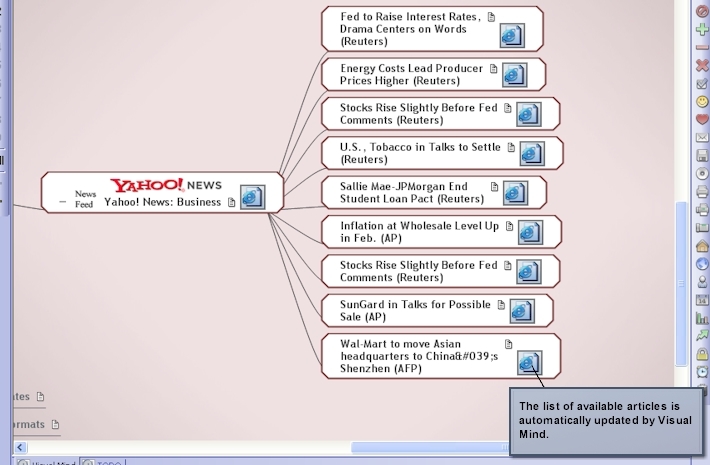Click the person silhouette icon
Image resolution: width=710 pixels, height=465 pixels.
click(702, 282)
